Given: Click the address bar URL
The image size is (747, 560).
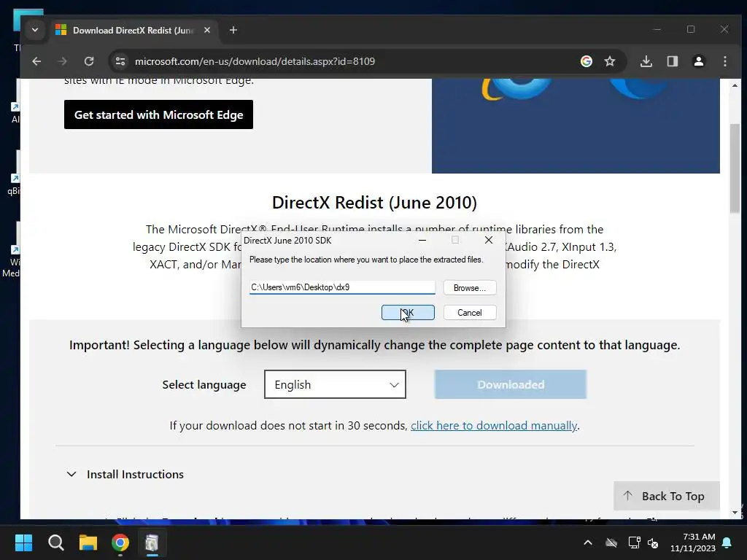Looking at the screenshot, I should click(x=255, y=61).
